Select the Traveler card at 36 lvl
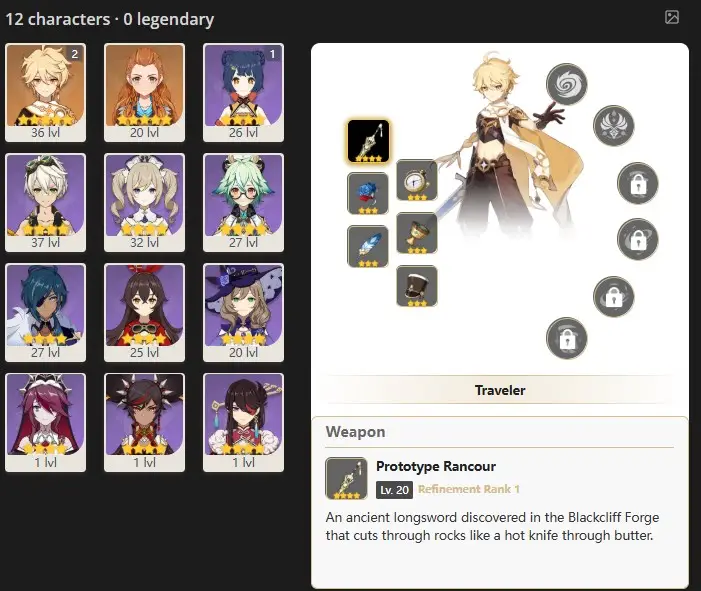 point(45,93)
